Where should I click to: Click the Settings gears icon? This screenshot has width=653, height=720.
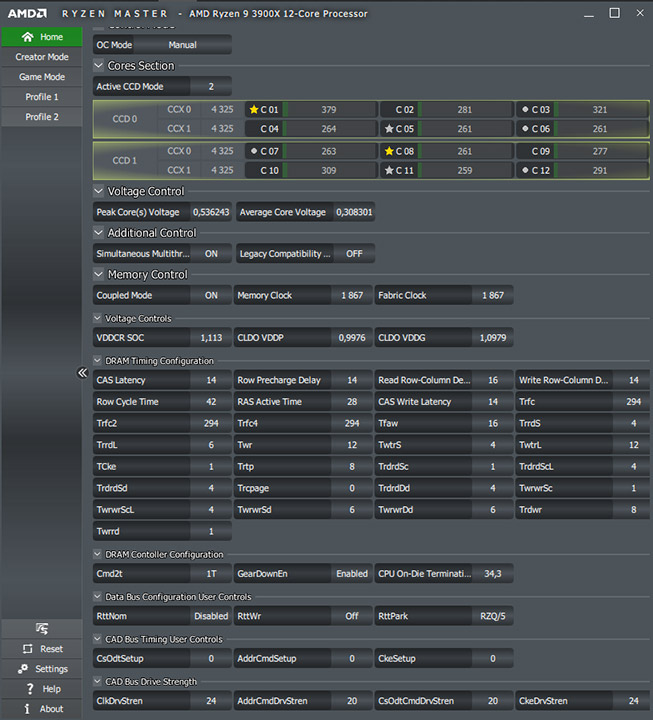[x=23, y=669]
